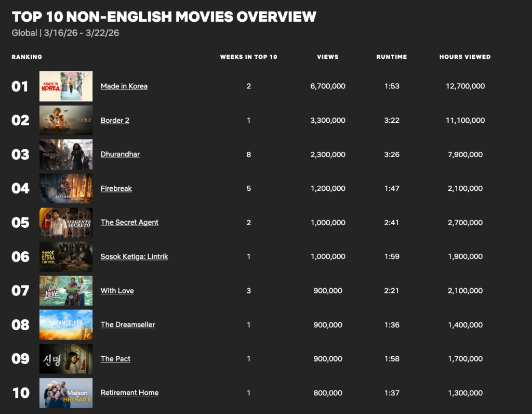The width and height of the screenshot is (532, 414).
Task: Open the Firebreak title link
Action: coord(116,188)
